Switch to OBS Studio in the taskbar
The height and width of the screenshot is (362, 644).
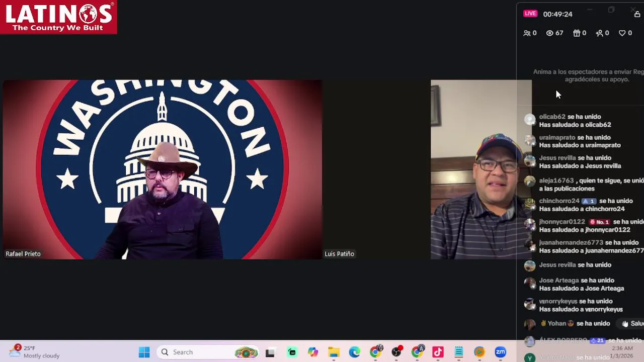click(x=397, y=352)
